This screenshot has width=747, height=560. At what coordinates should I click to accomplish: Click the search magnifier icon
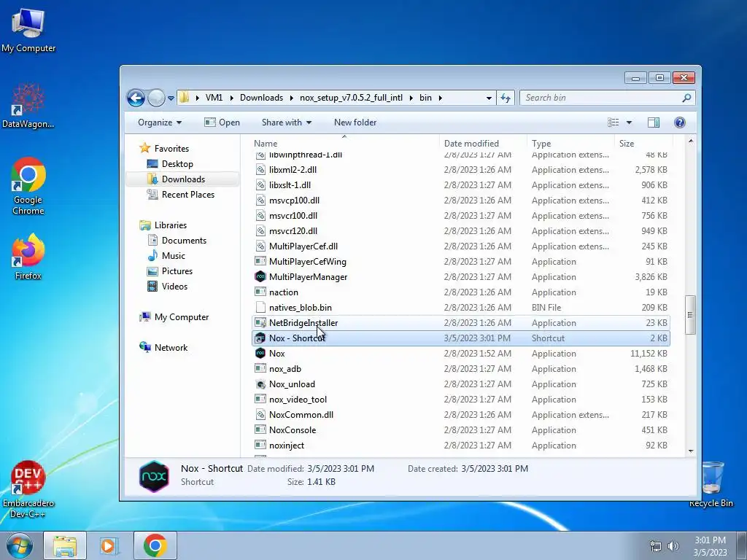[686, 98]
